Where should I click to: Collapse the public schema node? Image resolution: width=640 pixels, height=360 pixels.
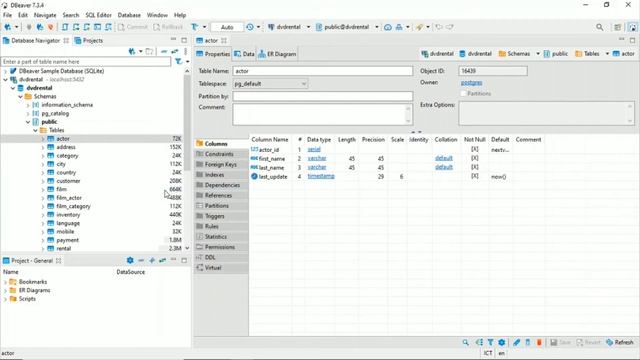[28, 122]
